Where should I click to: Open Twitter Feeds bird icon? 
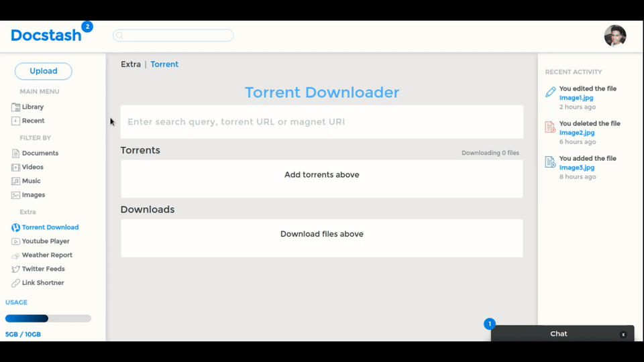(x=16, y=269)
